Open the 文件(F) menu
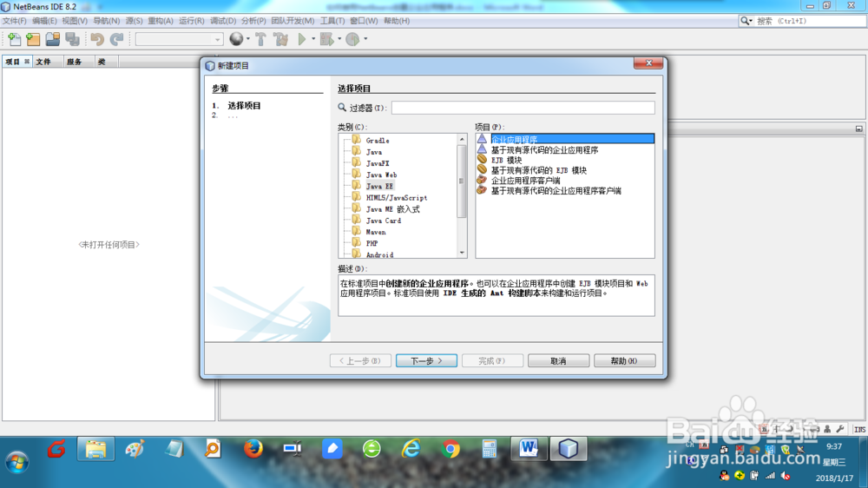 pos(14,21)
